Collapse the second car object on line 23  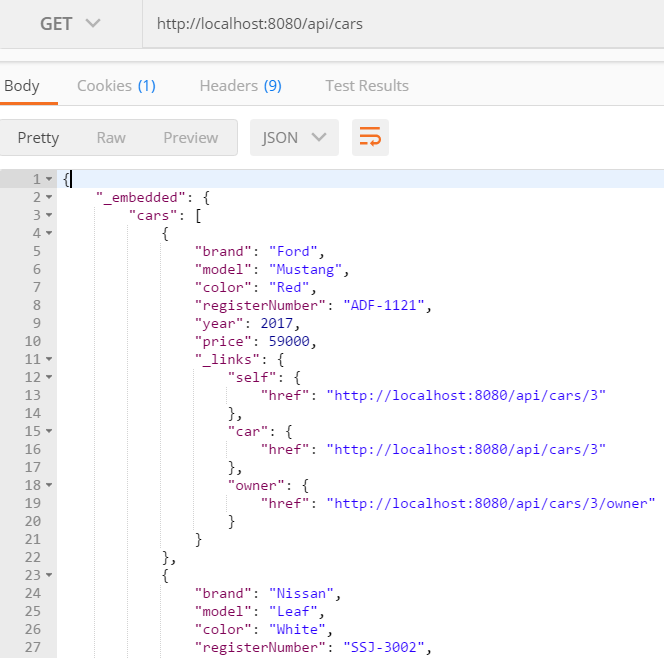tap(49, 575)
